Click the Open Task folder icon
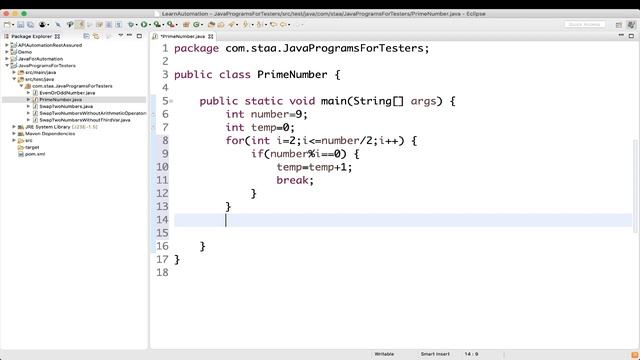The width and height of the screenshot is (640, 360). click(x=221, y=24)
